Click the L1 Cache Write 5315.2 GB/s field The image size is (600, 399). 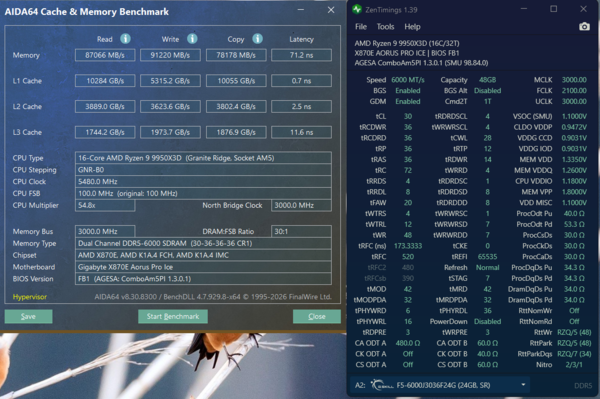click(170, 81)
